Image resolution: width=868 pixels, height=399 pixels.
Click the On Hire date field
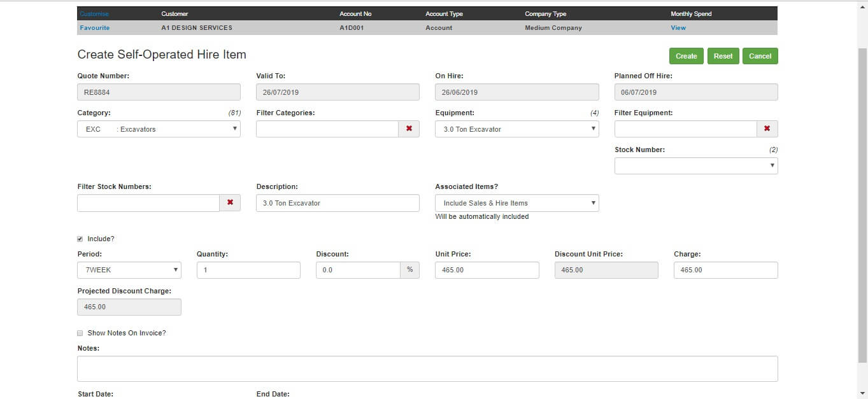coord(517,92)
